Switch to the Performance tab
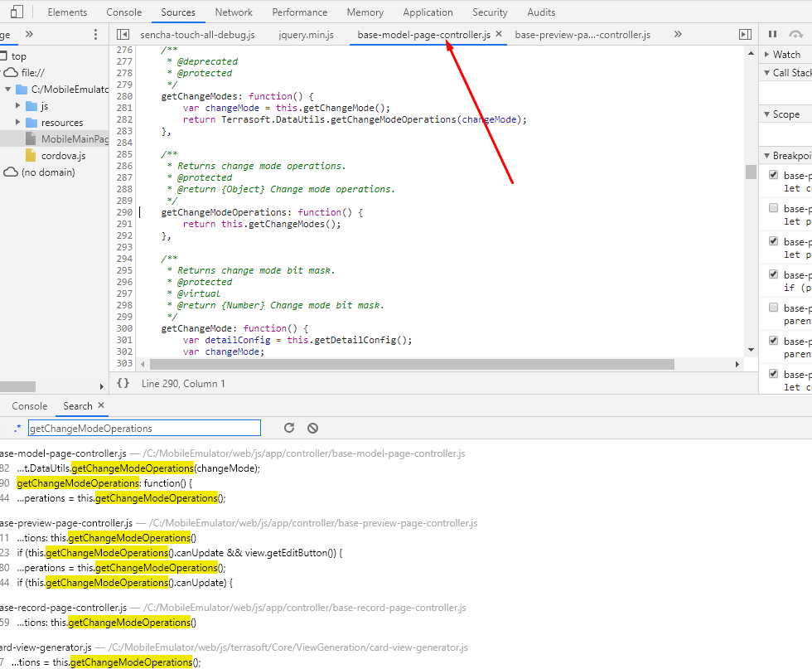This screenshot has height=669, width=812. pos(300,12)
